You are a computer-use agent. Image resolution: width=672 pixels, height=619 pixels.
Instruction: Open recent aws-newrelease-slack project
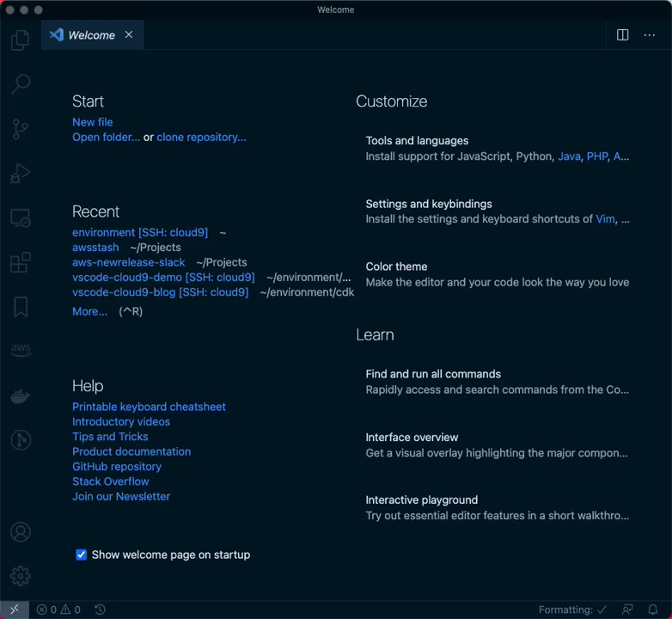pyautogui.click(x=129, y=262)
